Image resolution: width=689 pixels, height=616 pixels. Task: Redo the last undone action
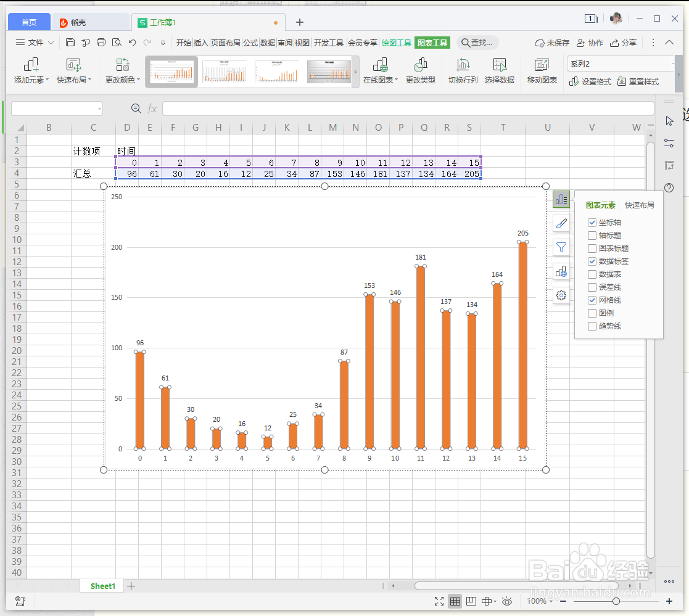pos(147,42)
